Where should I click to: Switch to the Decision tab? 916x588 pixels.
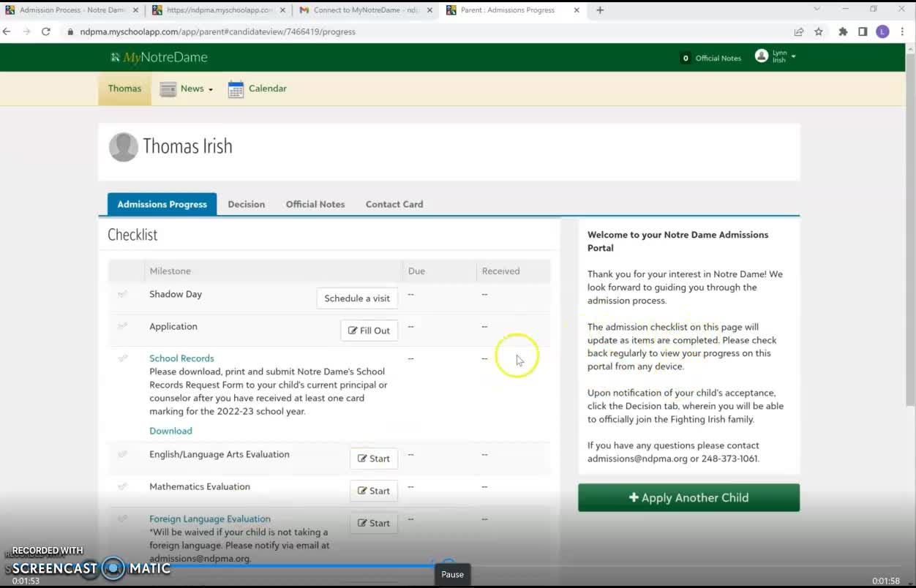point(246,204)
